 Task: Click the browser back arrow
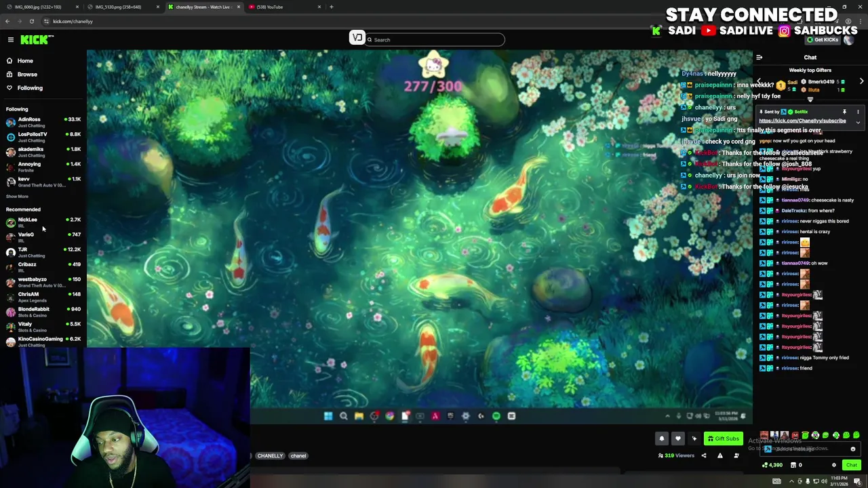coord(7,21)
